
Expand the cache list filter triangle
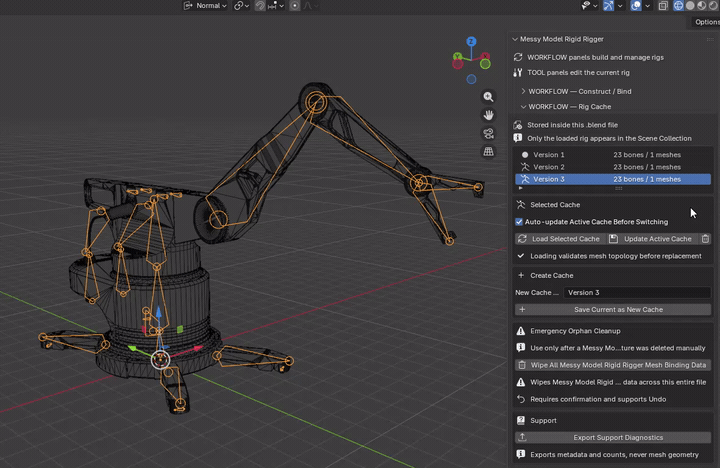(520, 188)
